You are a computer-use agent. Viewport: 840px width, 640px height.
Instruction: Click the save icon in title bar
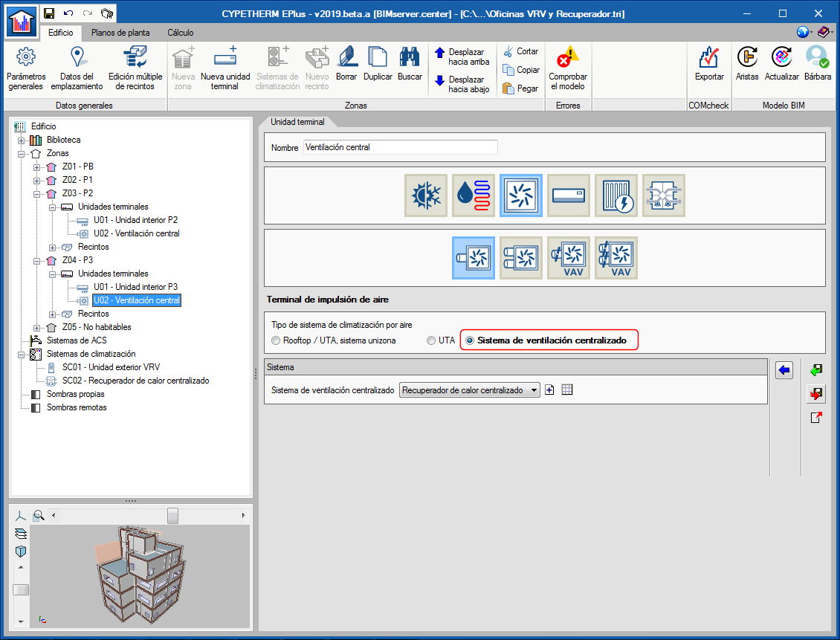pyautogui.click(x=49, y=13)
